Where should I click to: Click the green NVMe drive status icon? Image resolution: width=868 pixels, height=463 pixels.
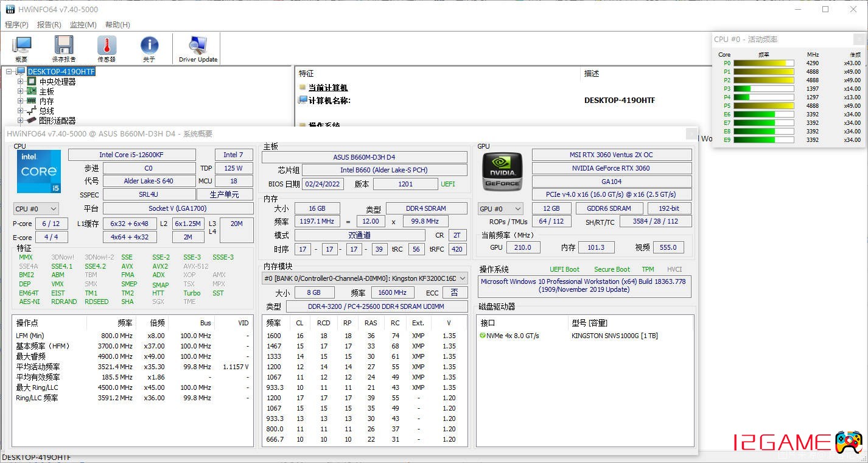click(482, 336)
